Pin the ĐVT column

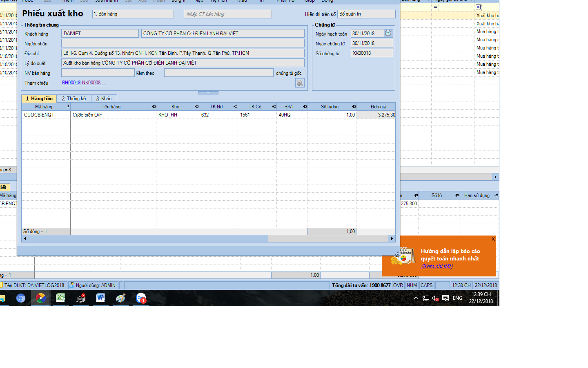[x=305, y=107]
